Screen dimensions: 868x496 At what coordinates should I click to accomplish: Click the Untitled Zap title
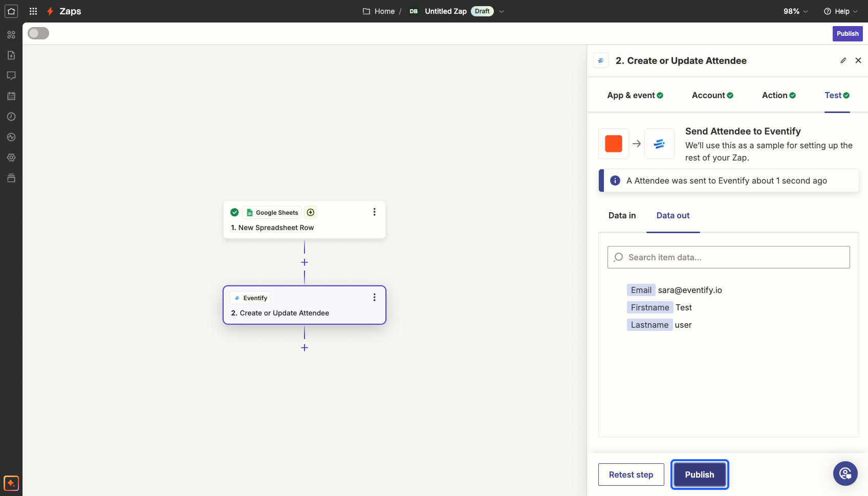(x=446, y=11)
